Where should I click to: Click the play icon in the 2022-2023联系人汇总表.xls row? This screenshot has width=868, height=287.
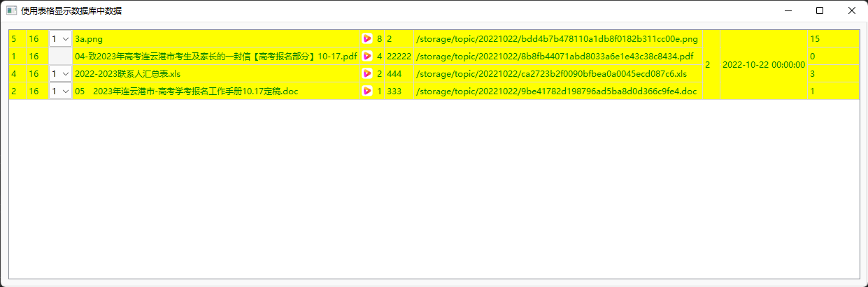(367, 73)
